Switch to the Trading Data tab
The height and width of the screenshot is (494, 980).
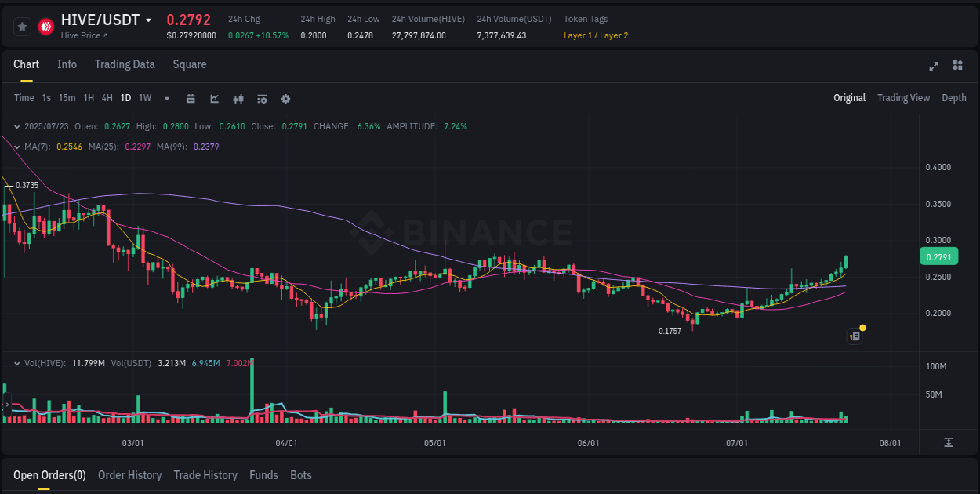(125, 64)
